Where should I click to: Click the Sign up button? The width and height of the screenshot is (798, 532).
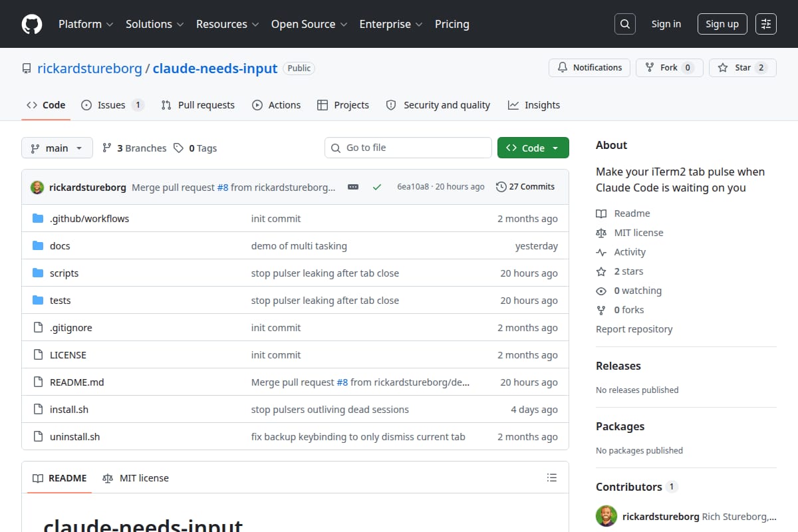722,24
